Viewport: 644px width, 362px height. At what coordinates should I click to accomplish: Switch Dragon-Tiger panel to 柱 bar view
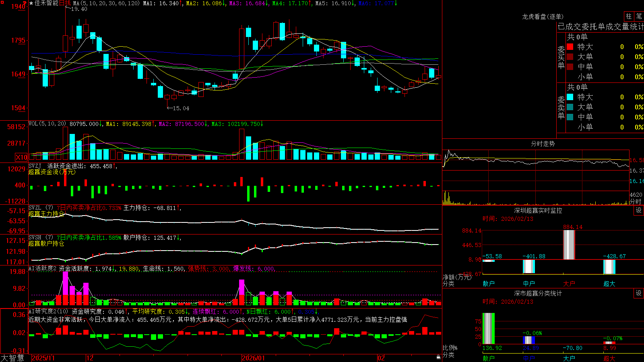tap(629, 16)
